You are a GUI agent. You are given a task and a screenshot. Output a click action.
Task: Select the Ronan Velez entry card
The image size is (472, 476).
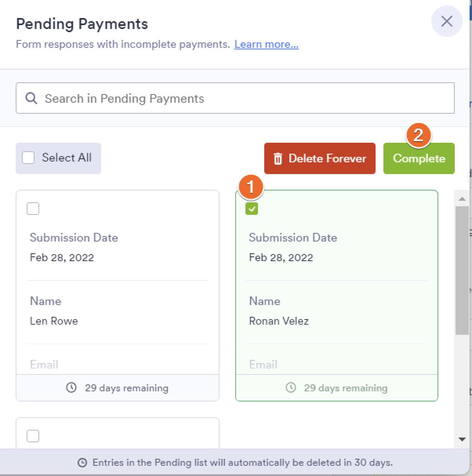337,294
